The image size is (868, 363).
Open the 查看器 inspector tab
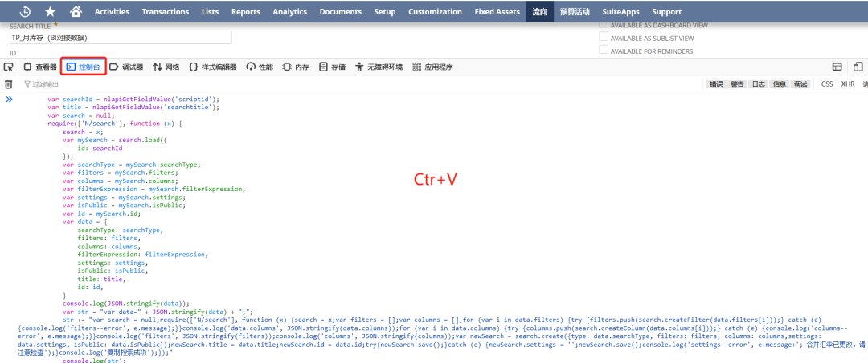pyautogui.click(x=40, y=67)
